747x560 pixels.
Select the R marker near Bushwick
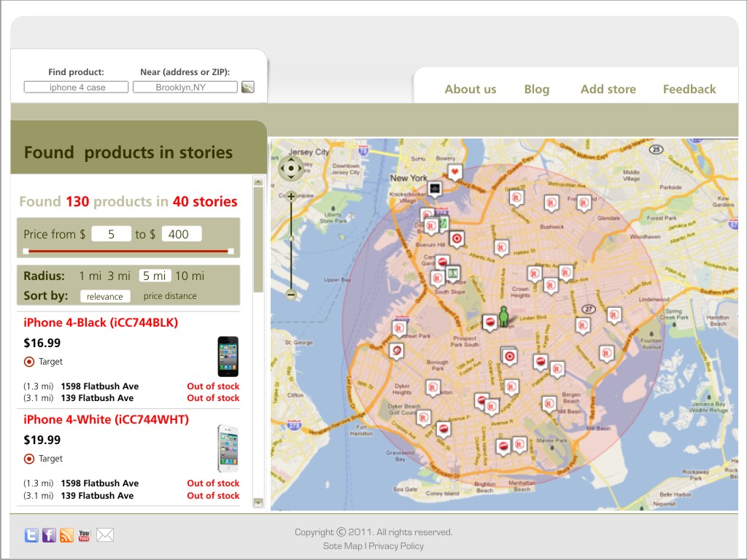pyautogui.click(x=551, y=203)
